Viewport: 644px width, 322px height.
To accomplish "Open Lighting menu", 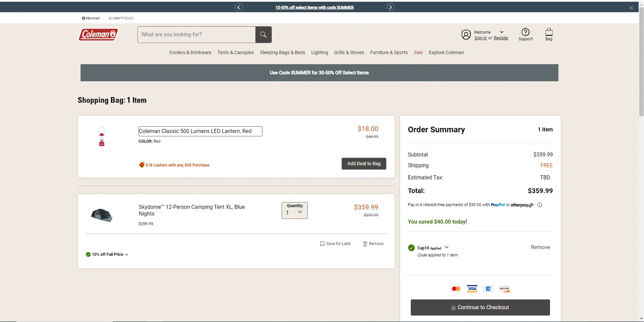I will (319, 52).
